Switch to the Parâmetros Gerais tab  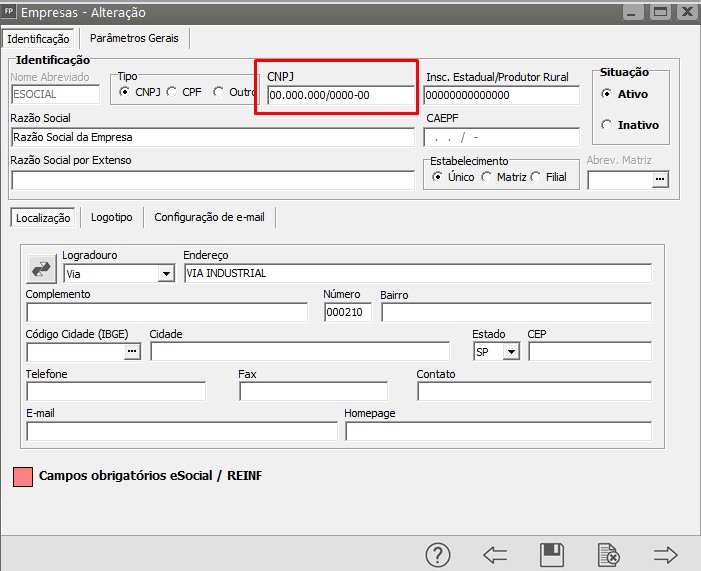[134, 38]
